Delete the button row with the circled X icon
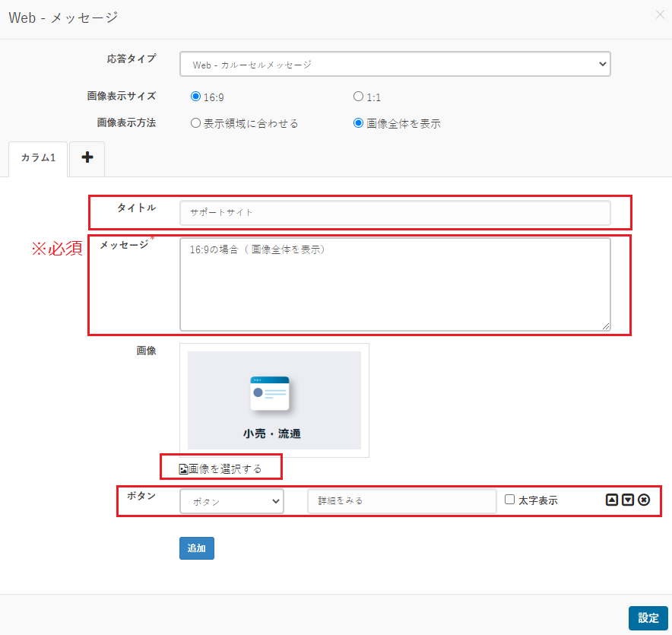 [644, 500]
